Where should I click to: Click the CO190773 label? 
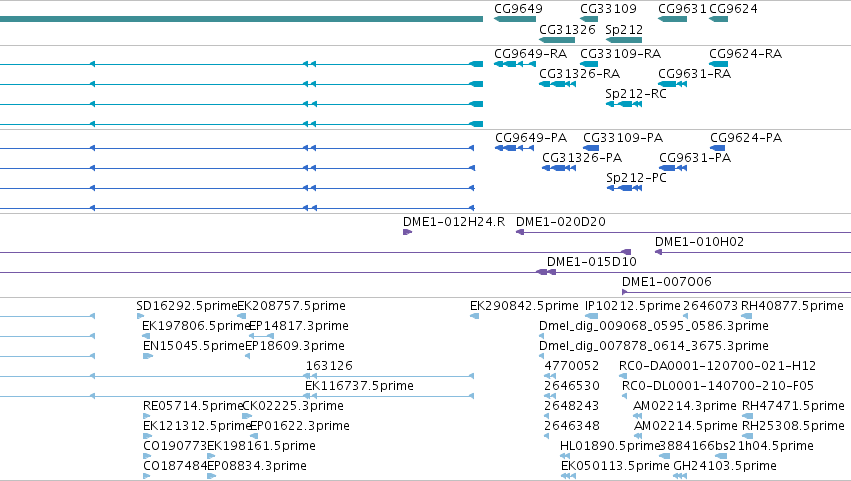[175, 447]
